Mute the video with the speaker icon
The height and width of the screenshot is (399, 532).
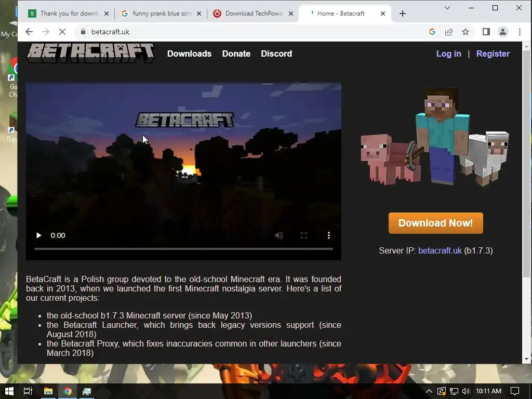coord(279,235)
